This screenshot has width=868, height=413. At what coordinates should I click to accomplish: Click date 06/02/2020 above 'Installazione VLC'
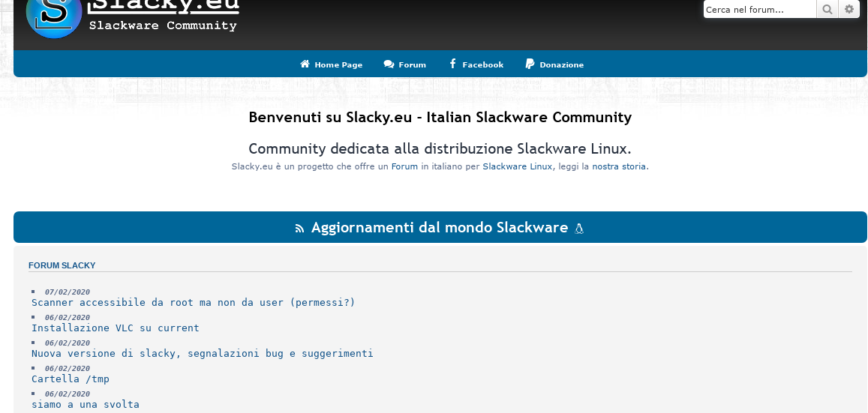click(x=67, y=317)
